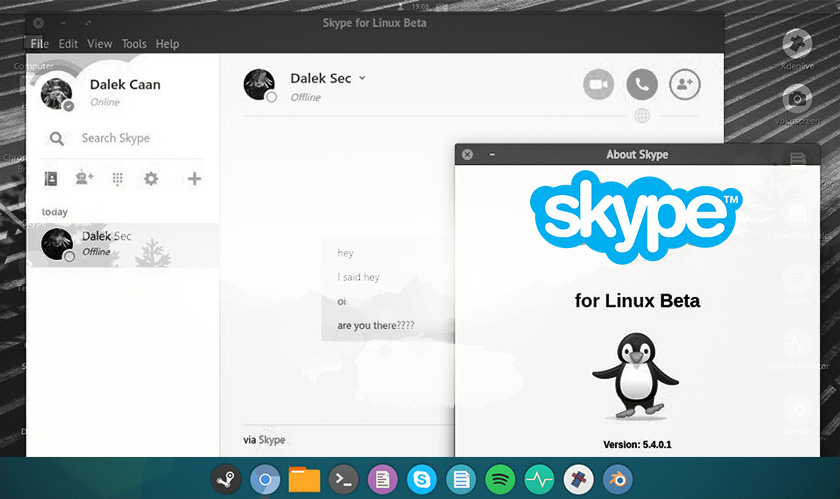
Task: Click the penguin image in About Skype
Action: pos(635,375)
